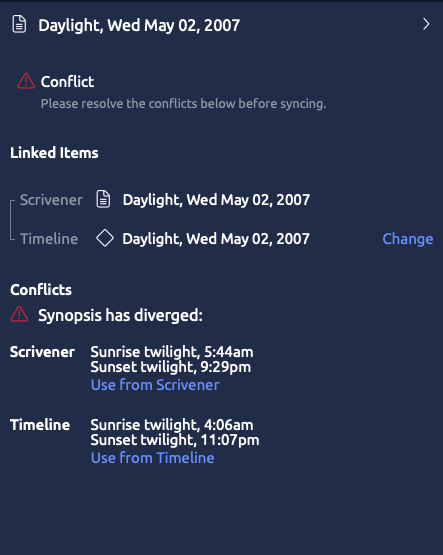Screen dimensions: 443x555
Task: Click the Linked Items section heading
Action: [x=54, y=153]
